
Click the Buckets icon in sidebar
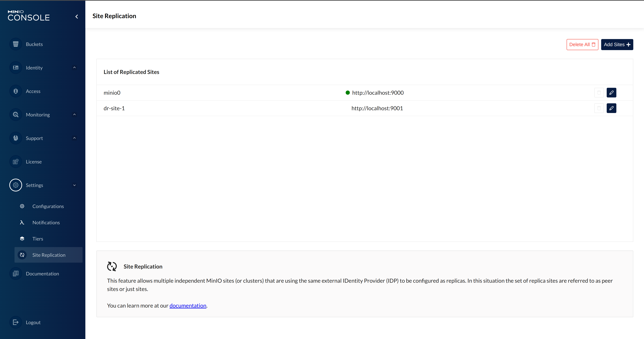pos(16,44)
